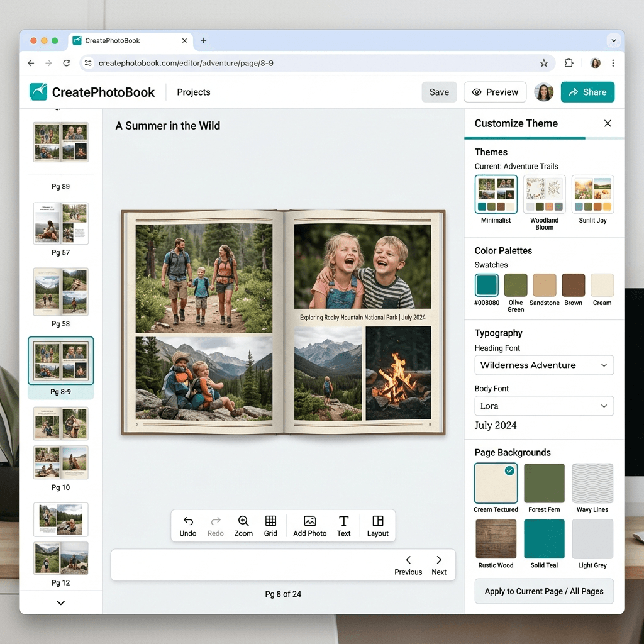Toggle the Grid overlay icon
Viewport: 644px width, 644px height.
pos(270,521)
